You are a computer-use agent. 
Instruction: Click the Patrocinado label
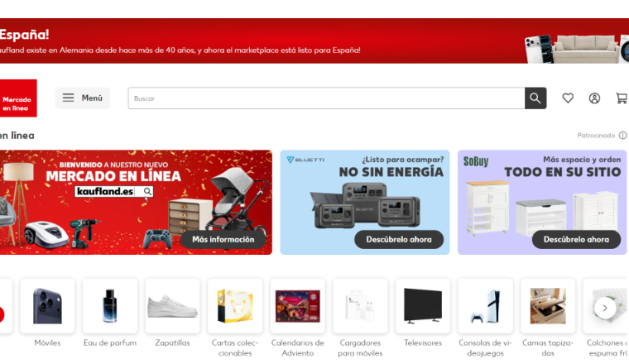pos(596,136)
